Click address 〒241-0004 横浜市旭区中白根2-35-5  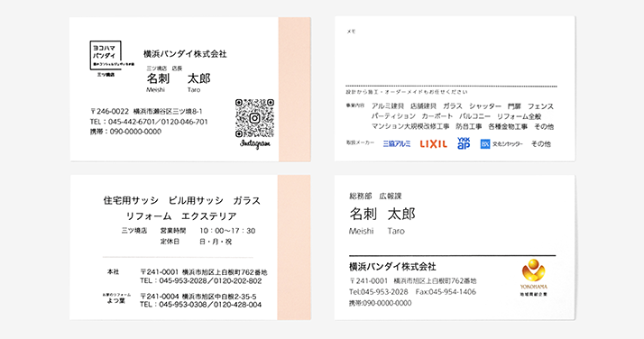198,297
